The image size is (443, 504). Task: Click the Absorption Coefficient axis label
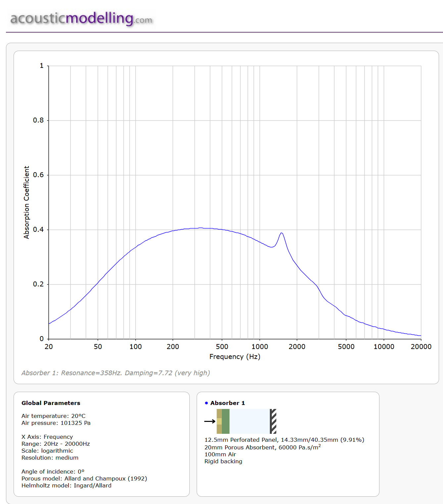pyautogui.click(x=26, y=202)
